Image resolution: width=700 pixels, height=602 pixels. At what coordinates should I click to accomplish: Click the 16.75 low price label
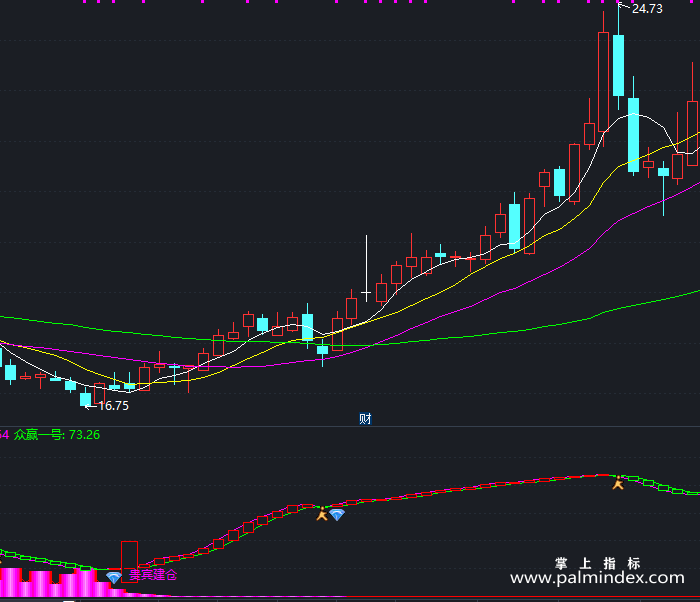point(113,406)
